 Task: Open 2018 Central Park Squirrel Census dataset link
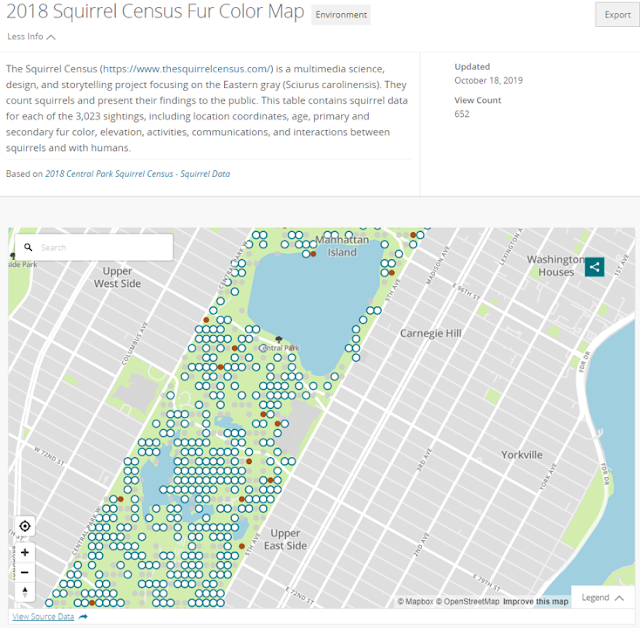pyautogui.click(x=138, y=174)
